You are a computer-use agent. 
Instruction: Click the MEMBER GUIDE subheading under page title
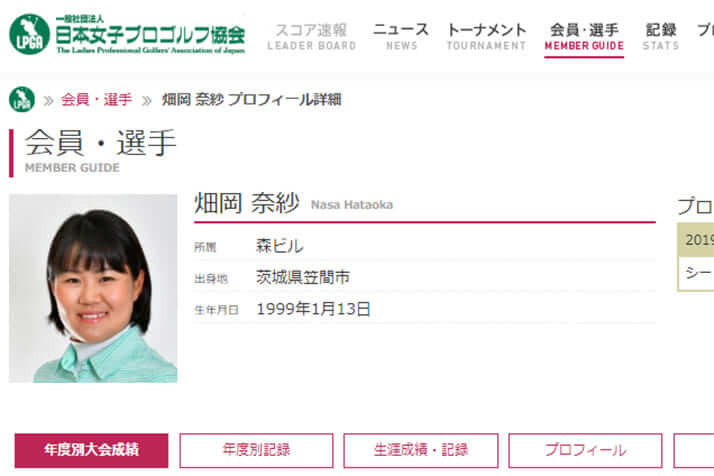pyautogui.click(x=72, y=168)
